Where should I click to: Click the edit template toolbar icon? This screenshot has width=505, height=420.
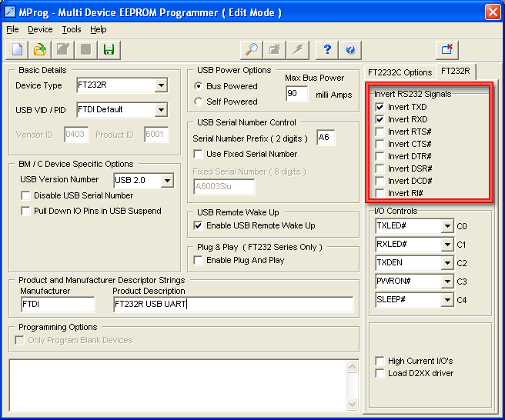pyautogui.click(x=63, y=50)
